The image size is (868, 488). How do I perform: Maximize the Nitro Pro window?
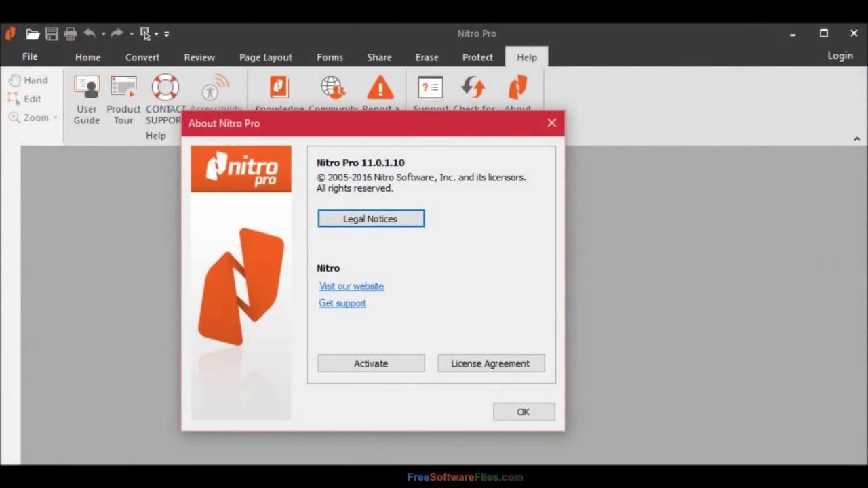(x=824, y=33)
